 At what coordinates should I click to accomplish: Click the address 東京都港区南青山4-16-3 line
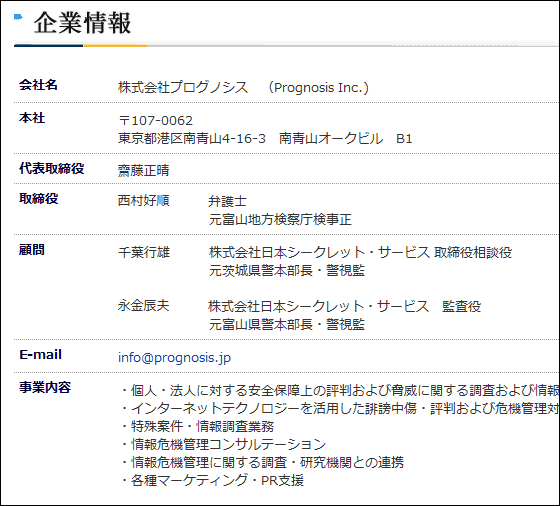click(192, 139)
